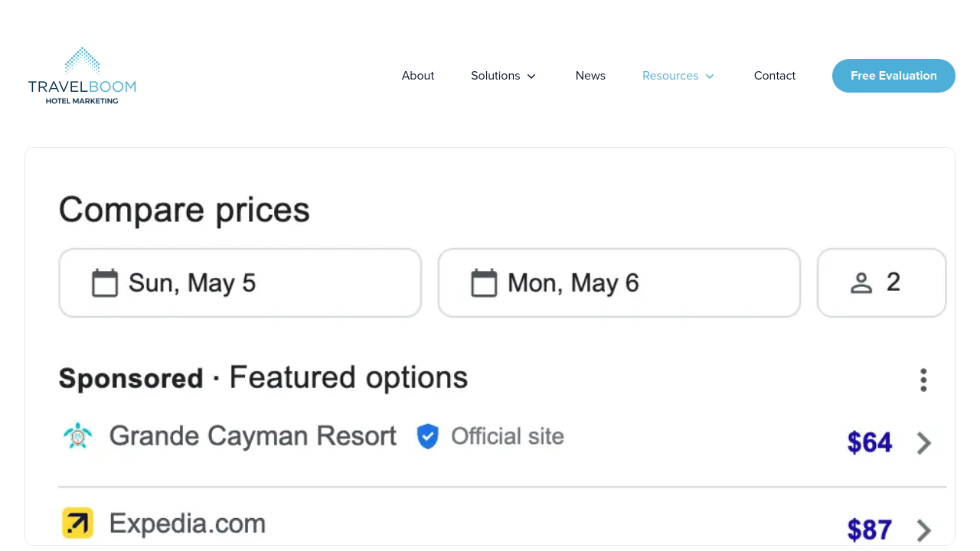Go to the About page
This screenshot has height=551, width=980.
(418, 76)
